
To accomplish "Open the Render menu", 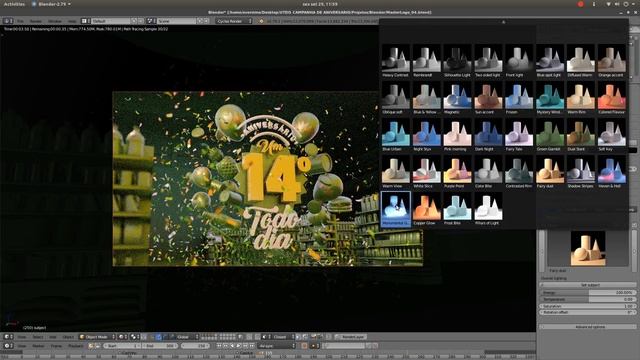I will point(36,21).
